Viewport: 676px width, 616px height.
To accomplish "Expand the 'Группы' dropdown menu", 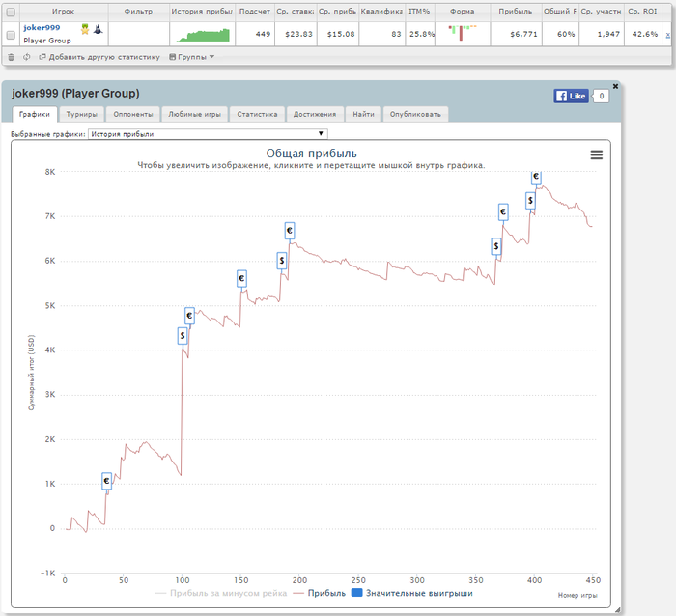I will point(191,57).
